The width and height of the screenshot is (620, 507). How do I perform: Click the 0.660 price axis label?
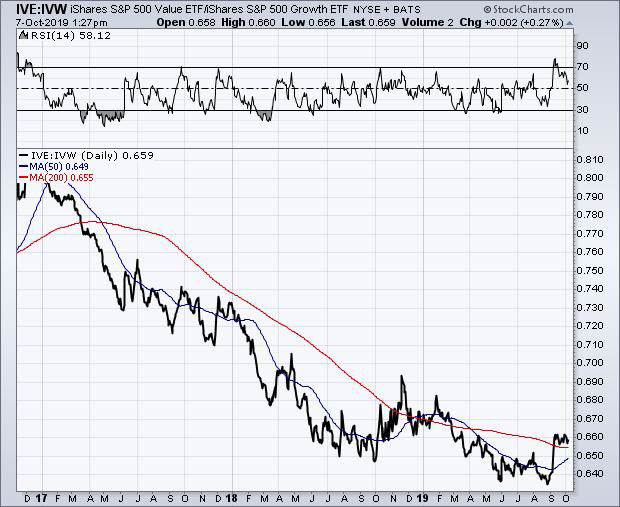click(x=590, y=437)
